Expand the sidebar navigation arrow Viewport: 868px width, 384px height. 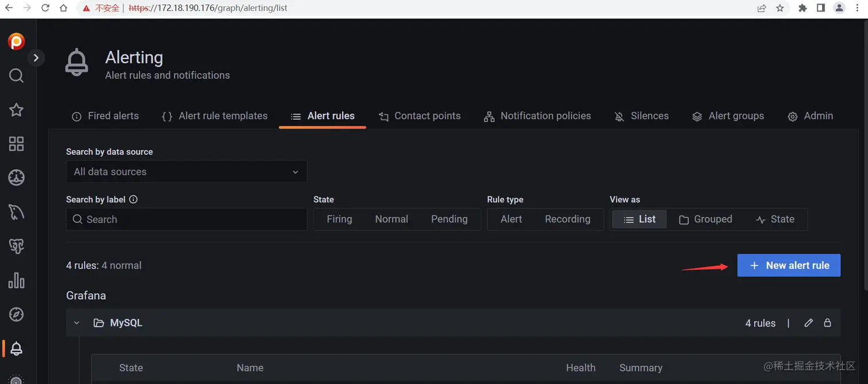(x=36, y=57)
